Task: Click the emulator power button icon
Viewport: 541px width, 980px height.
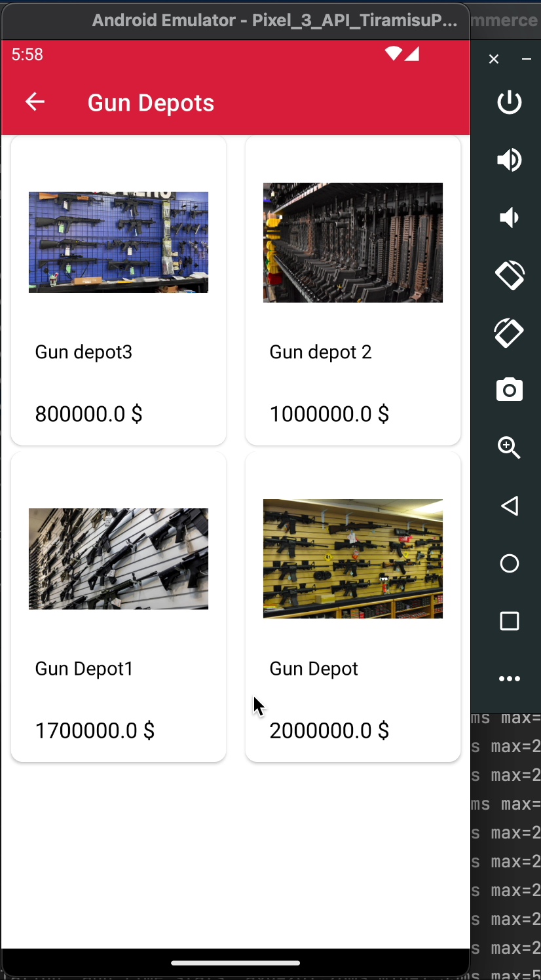Action: 510,102
